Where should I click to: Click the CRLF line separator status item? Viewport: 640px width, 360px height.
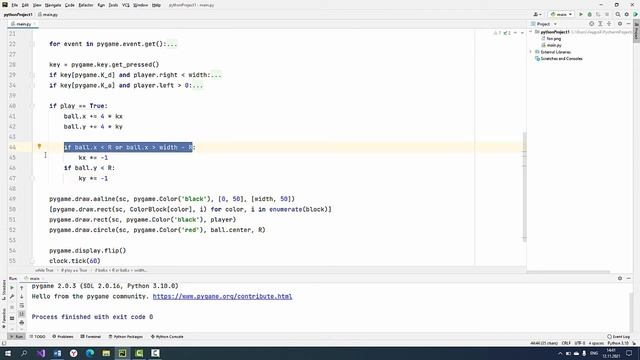[566, 343]
